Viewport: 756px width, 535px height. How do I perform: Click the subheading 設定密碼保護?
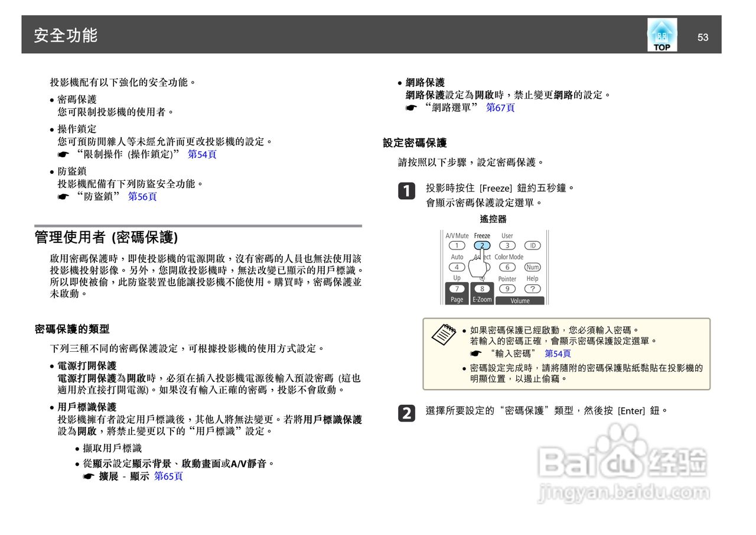click(x=415, y=143)
